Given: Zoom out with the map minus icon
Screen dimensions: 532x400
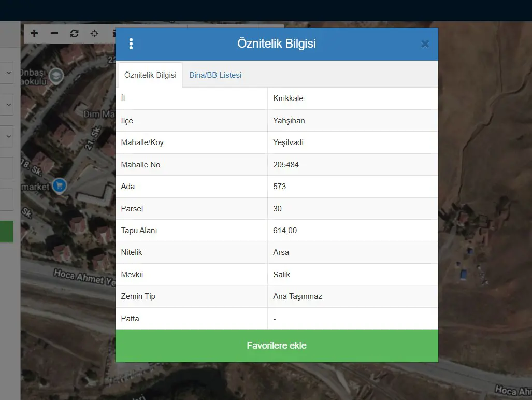Looking at the screenshot, I should [x=54, y=33].
